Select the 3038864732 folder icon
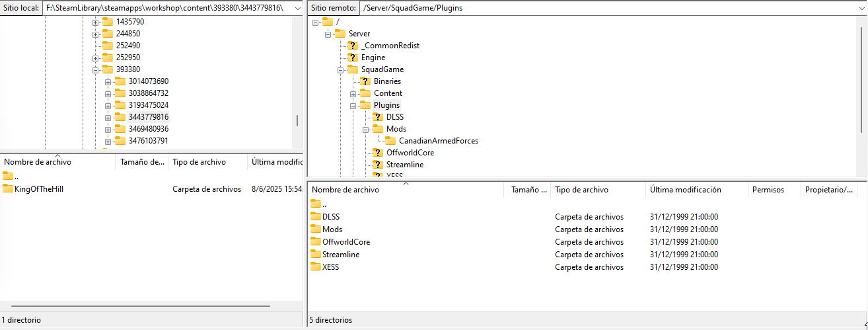 120,93
